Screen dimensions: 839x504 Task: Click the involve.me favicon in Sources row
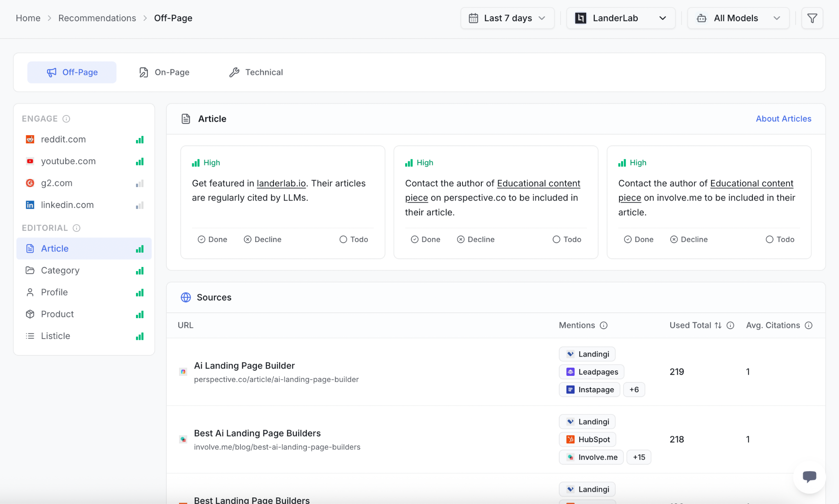click(x=183, y=439)
